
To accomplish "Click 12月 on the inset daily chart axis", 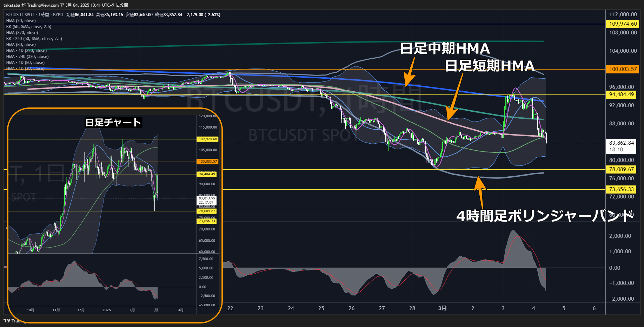I will (x=81, y=310).
